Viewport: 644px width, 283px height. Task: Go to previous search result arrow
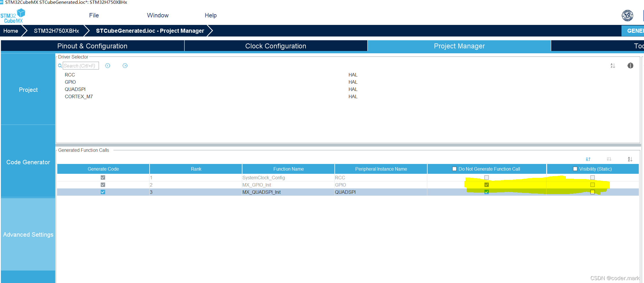108,66
